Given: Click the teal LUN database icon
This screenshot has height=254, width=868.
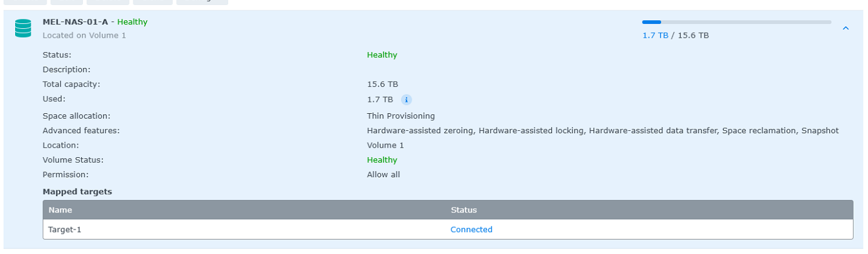Looking at the screenshot, I should [x=23, y=28].
